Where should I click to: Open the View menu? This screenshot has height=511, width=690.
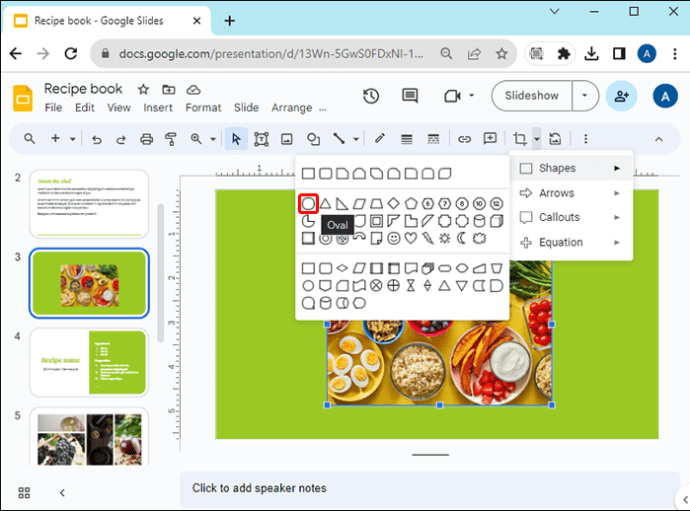[x=119, y=108]
